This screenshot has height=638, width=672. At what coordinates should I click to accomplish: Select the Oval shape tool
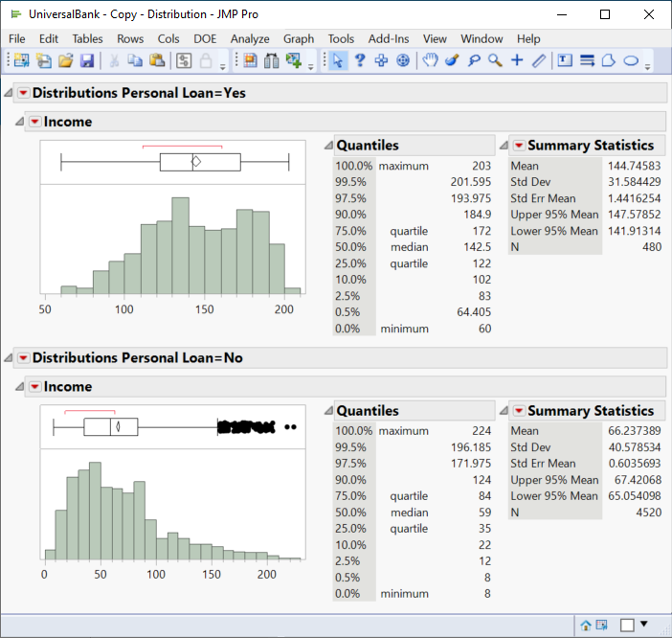pos(631,61)
